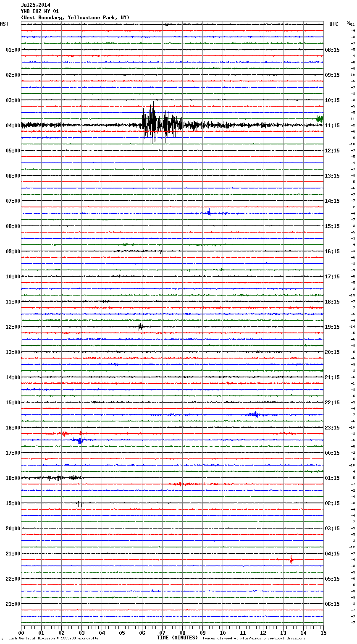
Task: Select the "02:00" MST row label
Action: [x=13, y=75]
